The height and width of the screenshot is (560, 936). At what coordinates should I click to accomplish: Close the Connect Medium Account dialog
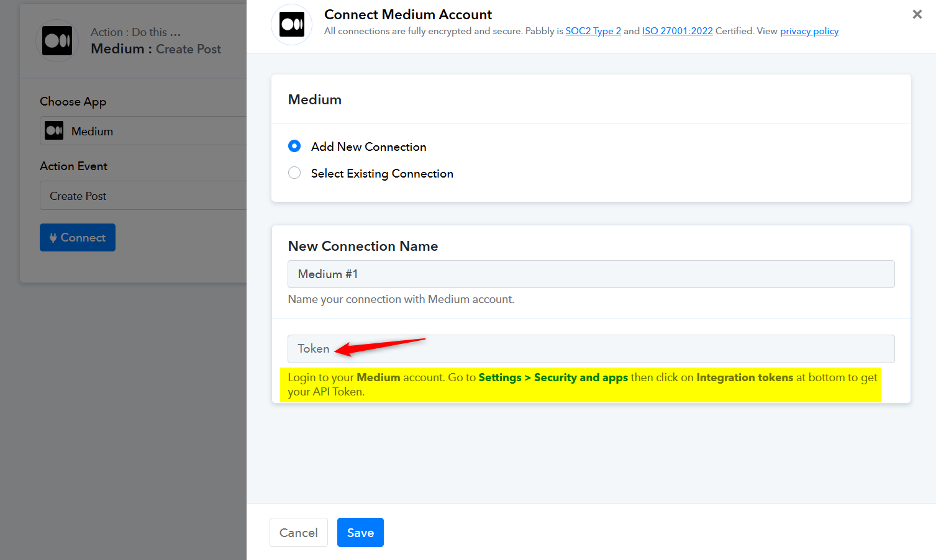tap(917, 14)
